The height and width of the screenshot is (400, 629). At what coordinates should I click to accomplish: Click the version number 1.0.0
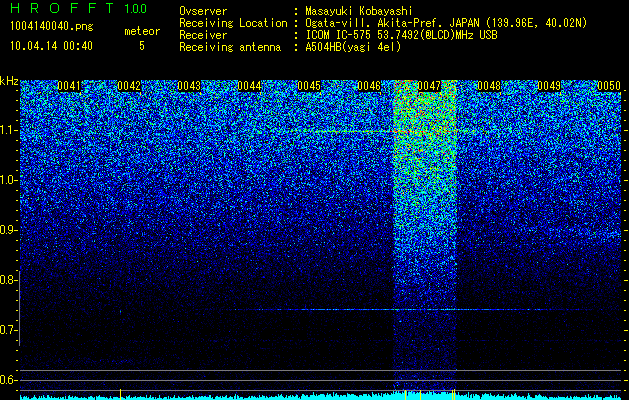point(136,9)
